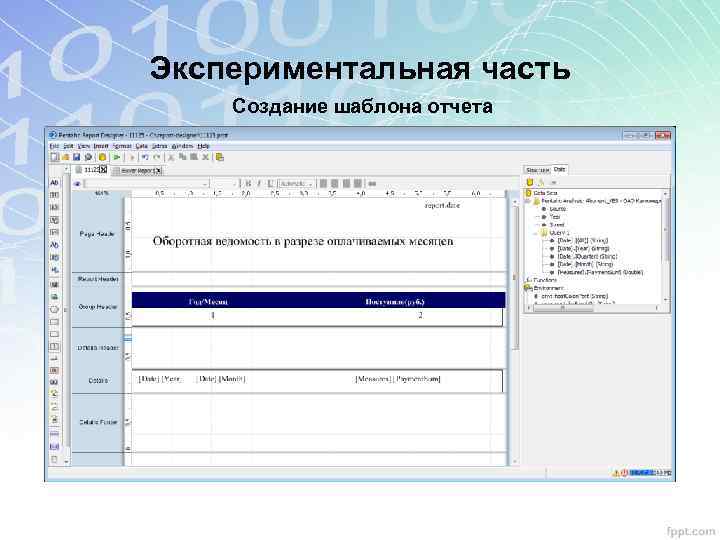Collapse the Query 1 tree node
This screenshot has height=540, width=720.
coord(535,233)
